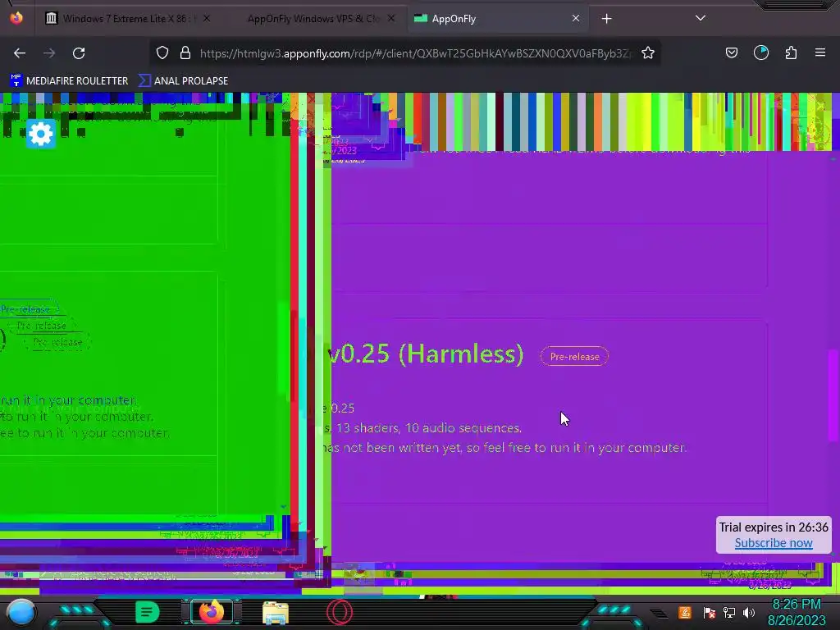Open File Explorer from taskbar

pyautogui.click(x=276, y=613)
